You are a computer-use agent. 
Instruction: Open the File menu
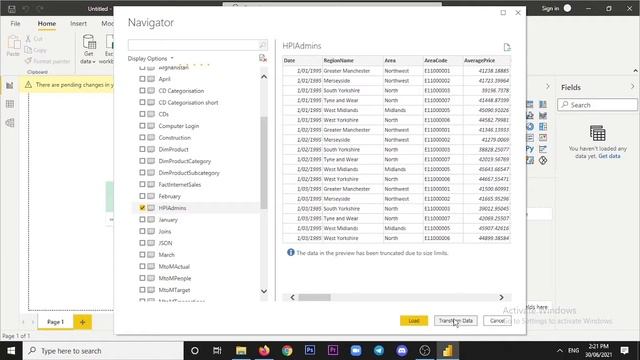click(16, 24)
